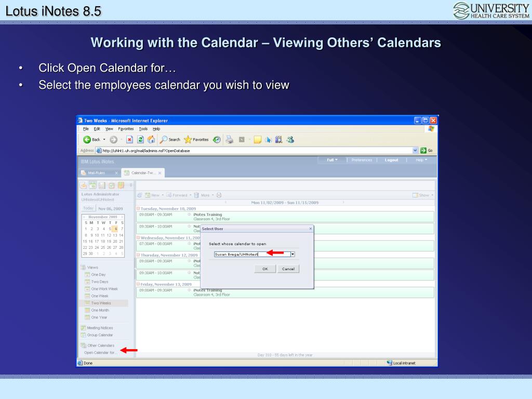
Task: Open the Tuesday 09:00AM iNotes Training entry
Action: point(285,217)
